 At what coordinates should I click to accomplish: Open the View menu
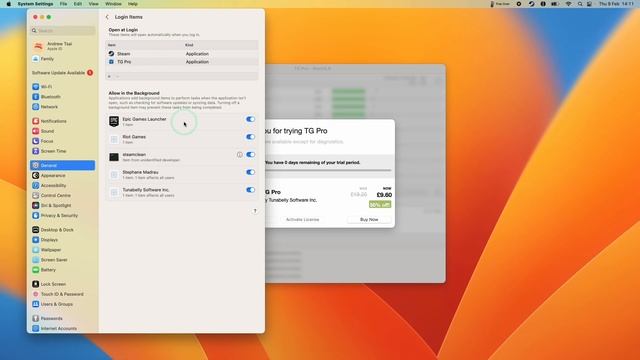point(93,4)
